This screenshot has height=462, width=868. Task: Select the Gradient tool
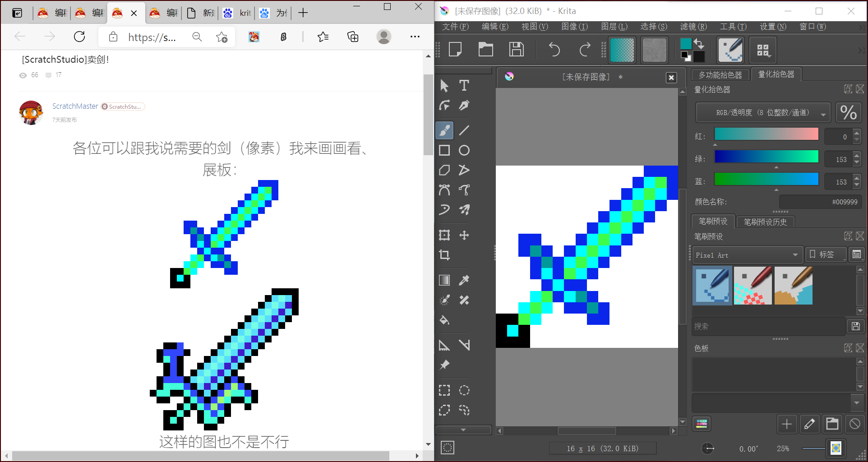444,280
